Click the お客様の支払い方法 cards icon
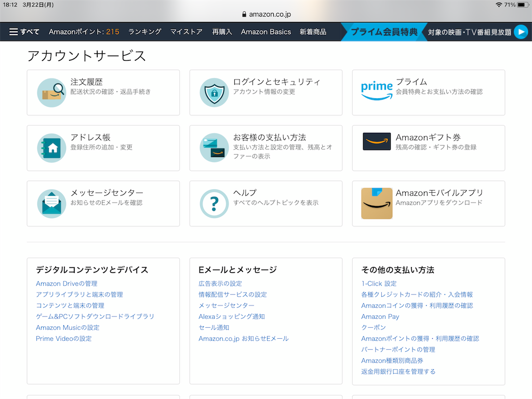 click(214, 148)
